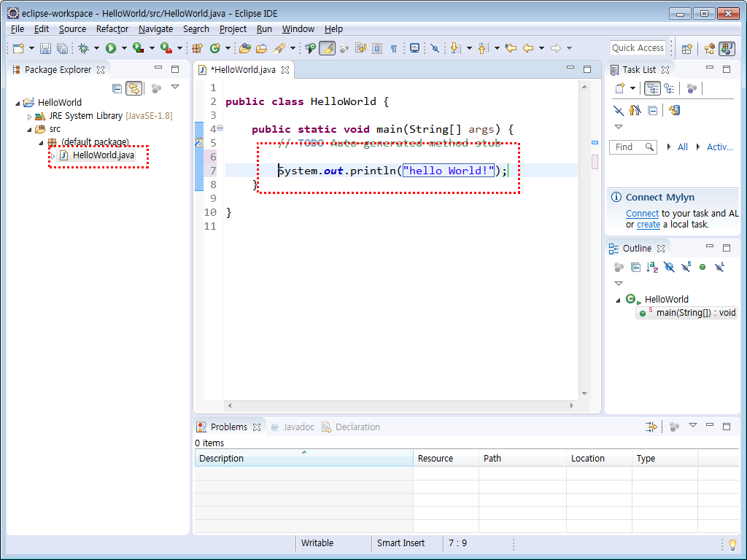Toggle Show Whitespace Characters pilcrow

pos(394,48)
